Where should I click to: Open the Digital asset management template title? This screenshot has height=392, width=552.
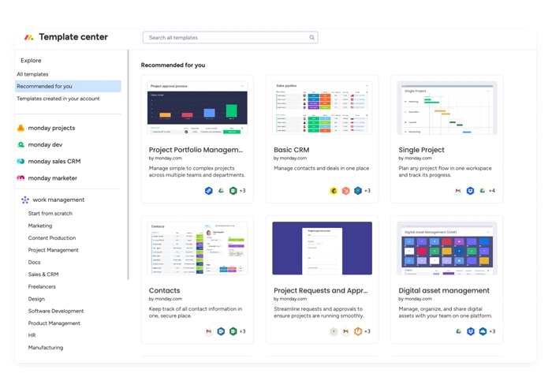(444, 290)
